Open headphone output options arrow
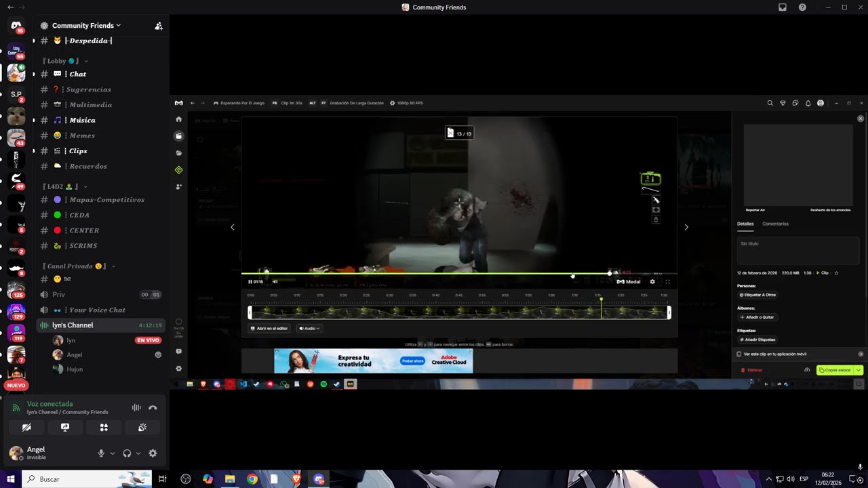Image resolution: width=868 pixels, height=488 pixels. 138,453
